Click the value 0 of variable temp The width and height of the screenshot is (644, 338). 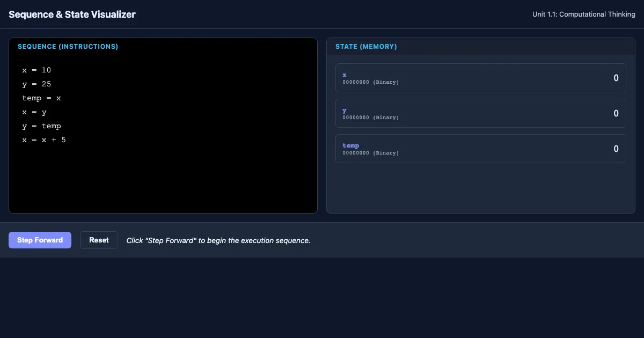[x=616, y=149]
